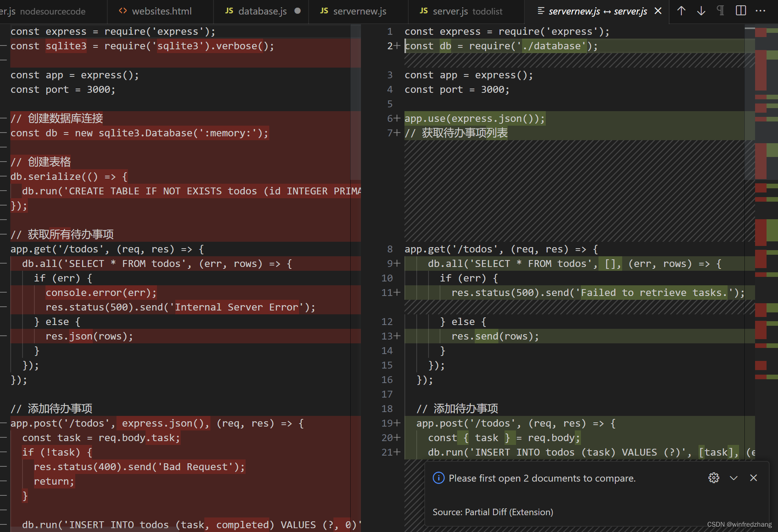Image resolution: width=778 pixels, height=532 pixels.
Task: Click the info icon in notification
Action: 438,478
